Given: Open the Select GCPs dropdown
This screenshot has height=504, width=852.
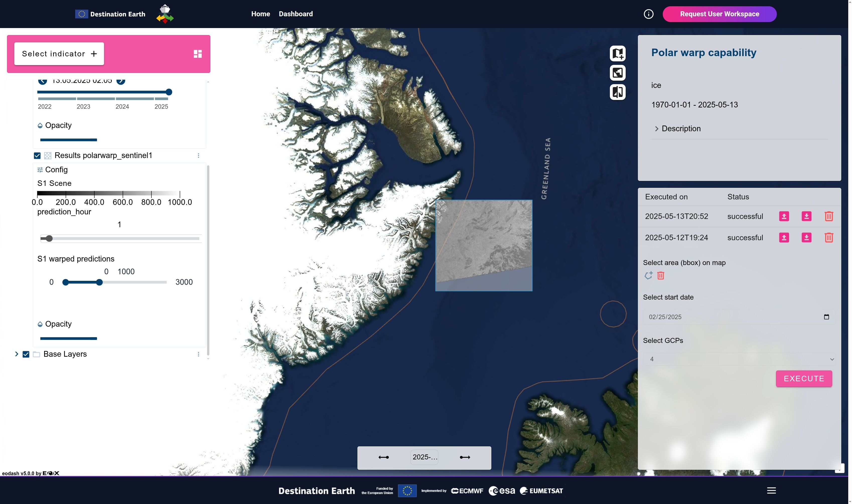Looking at the screenshot, I should pos(739,359).
